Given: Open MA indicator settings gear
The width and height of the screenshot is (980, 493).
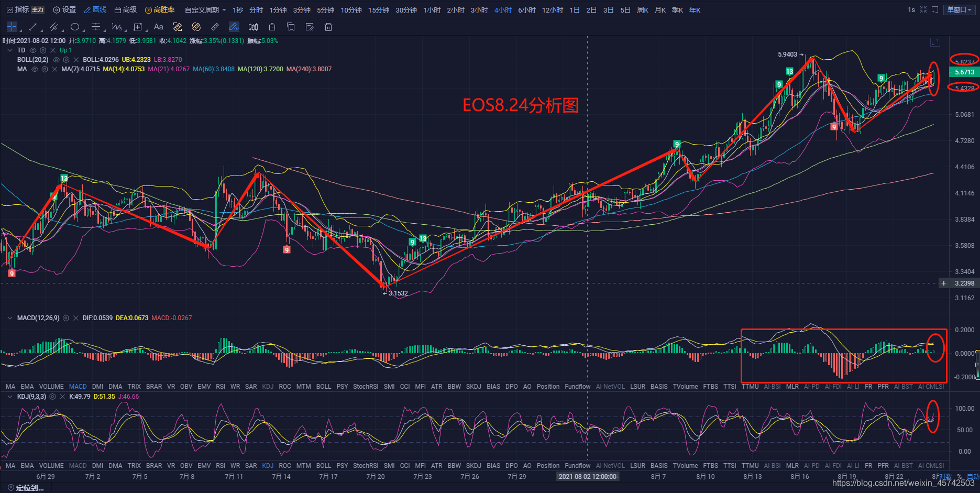Looking at the screenshot, I should (x=45, y=69).
